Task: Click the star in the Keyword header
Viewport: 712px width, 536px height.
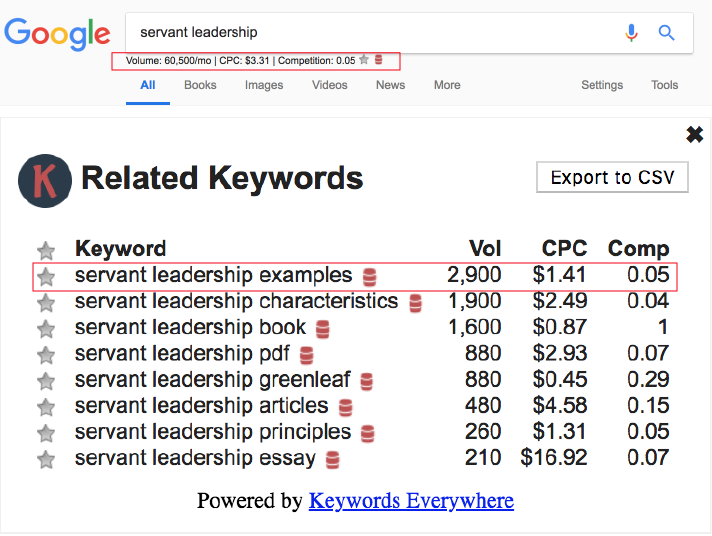Action: (46, 250)
